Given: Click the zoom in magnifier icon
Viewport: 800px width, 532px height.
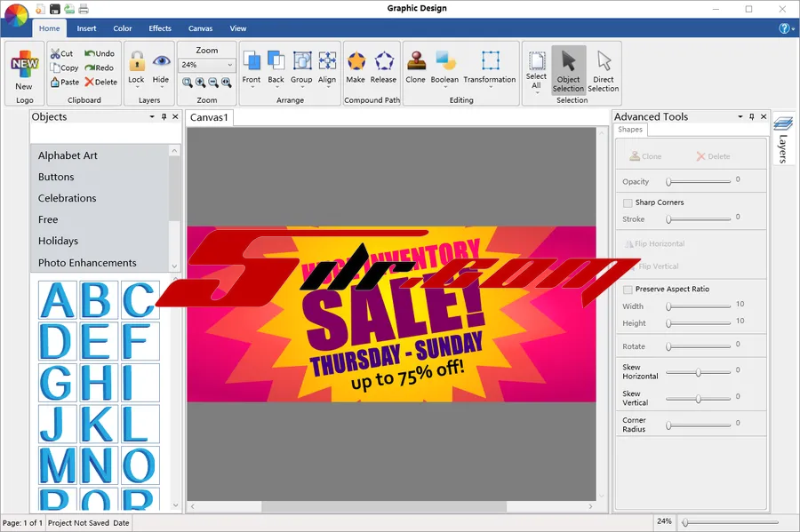Looking at the screenshot, I should 201,83.
